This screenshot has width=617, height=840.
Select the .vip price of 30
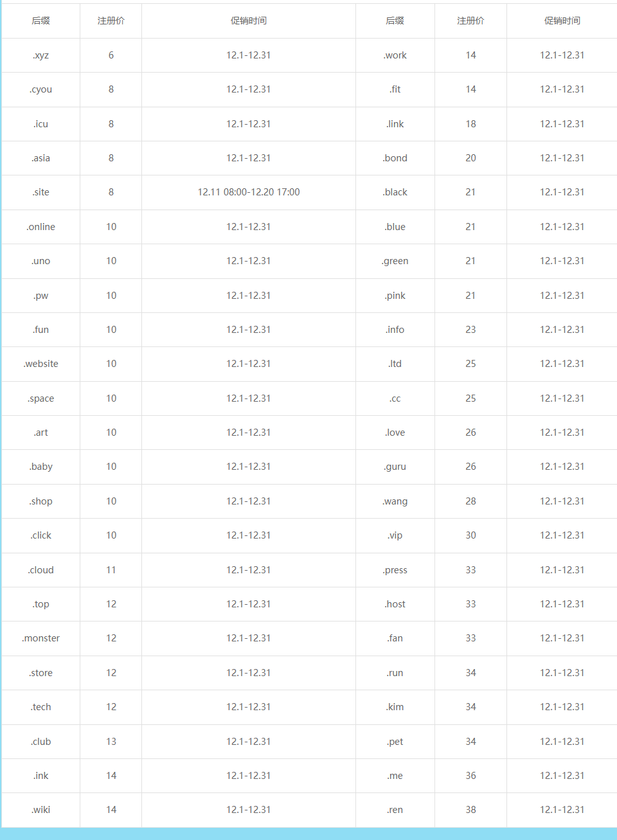(x=471, y=535)
